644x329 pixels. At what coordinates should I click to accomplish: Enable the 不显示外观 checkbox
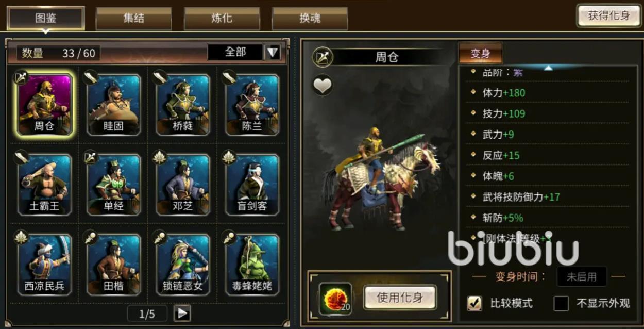click(x=561, y=303)
